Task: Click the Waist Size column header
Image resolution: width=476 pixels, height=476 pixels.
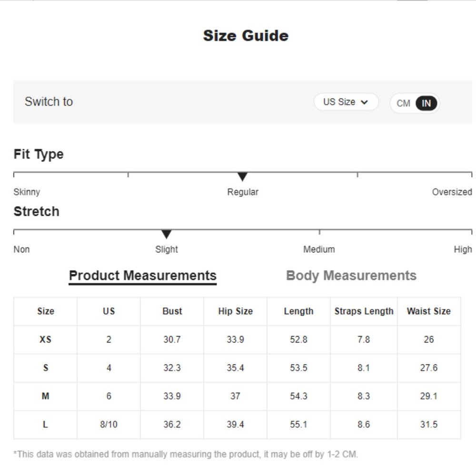Action: point(429,311)
